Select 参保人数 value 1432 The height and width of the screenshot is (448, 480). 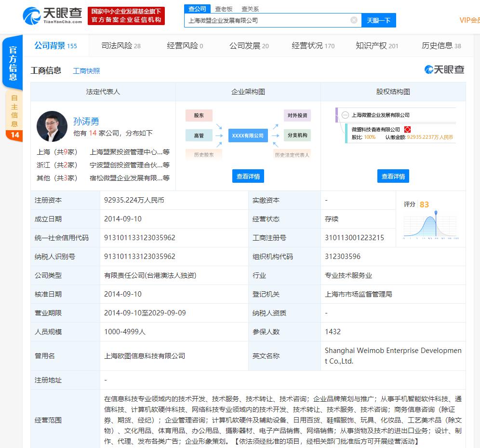pyautogui.click(x=333, y=332)
